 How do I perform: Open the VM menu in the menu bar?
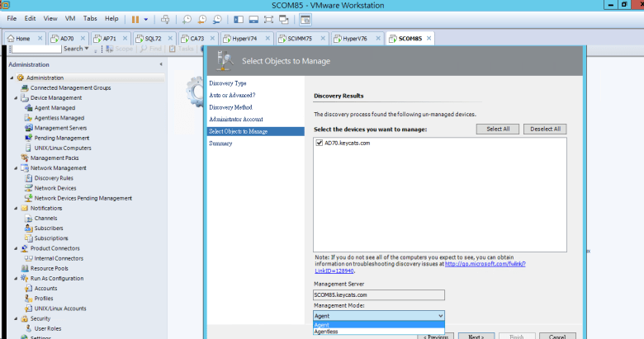tap(69, 18)
